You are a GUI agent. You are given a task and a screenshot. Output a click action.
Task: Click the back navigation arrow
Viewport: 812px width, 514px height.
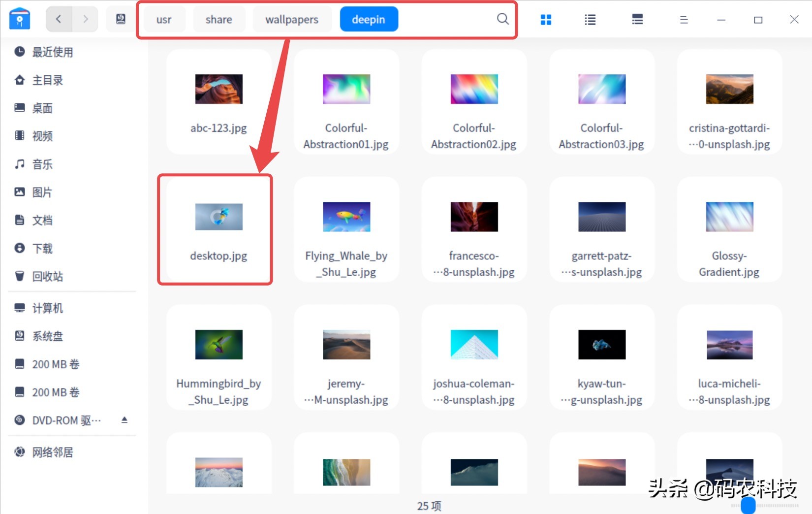pyautogui.click(x=59, y=19)
